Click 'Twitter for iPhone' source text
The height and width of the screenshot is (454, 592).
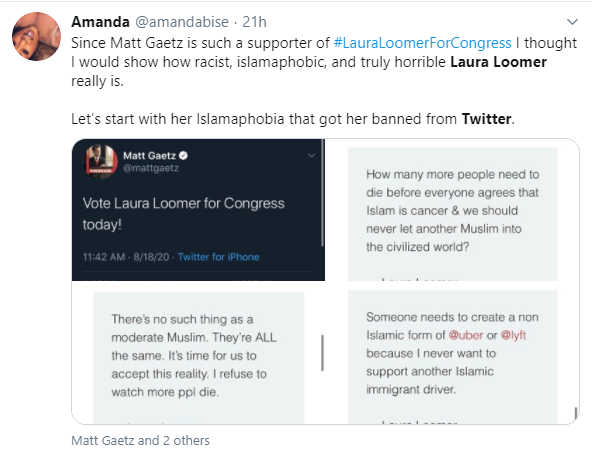pos(218,257)
